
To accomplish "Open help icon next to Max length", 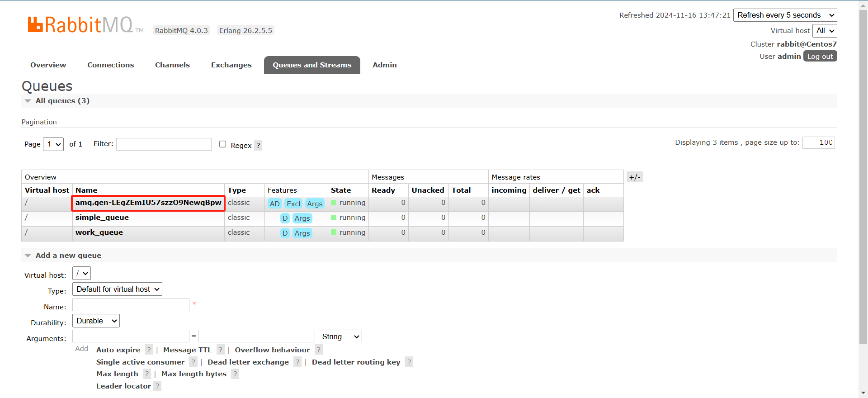I will 147,374.
